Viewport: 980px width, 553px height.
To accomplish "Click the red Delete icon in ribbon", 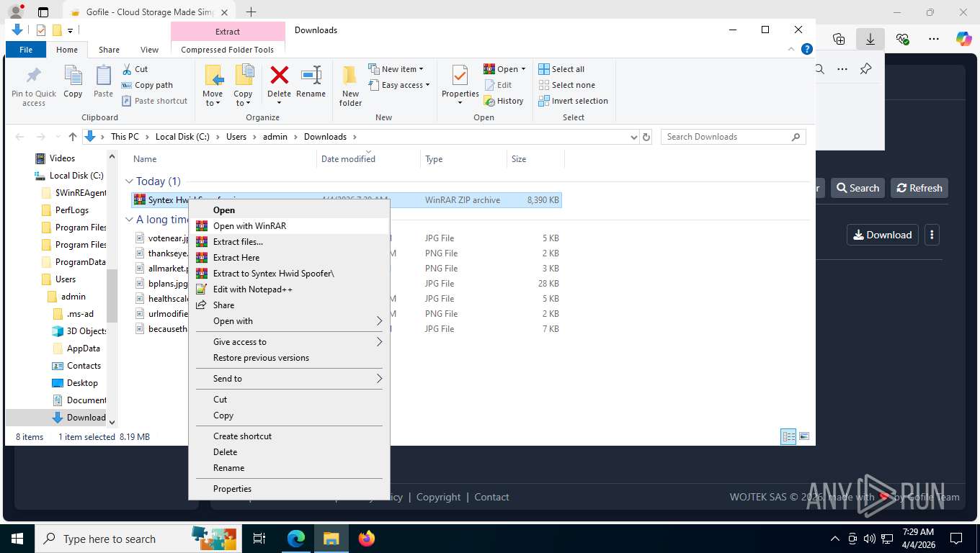I will [279, 75].
